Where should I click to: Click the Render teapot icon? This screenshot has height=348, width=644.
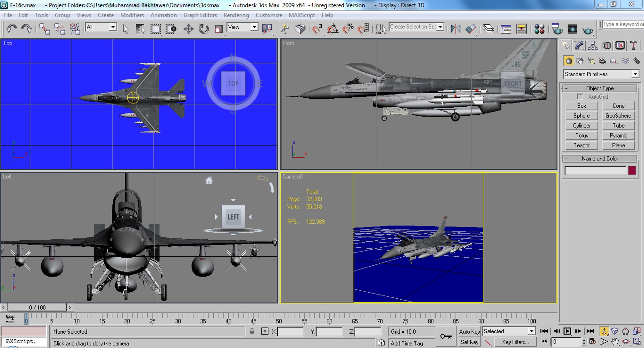[587, 30]
